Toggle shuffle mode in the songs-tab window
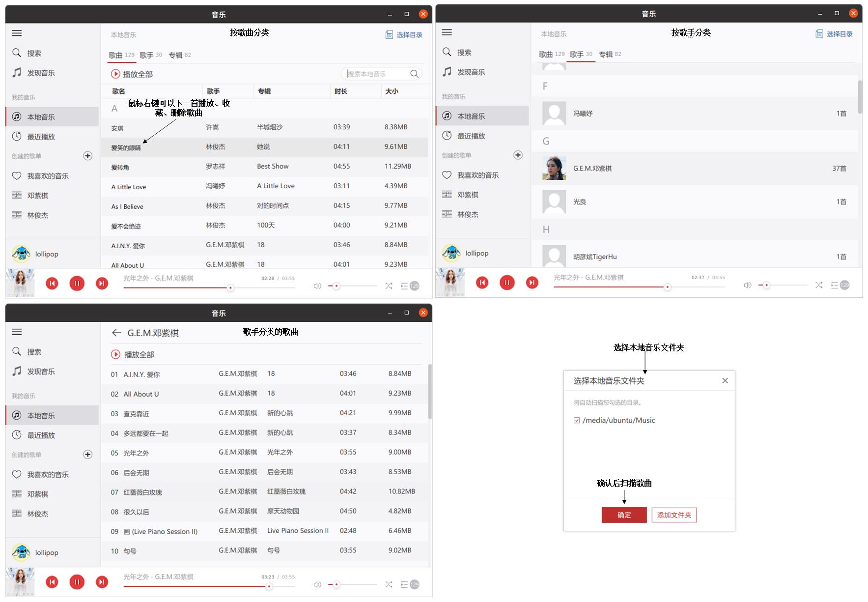The image size is (868, 602). tap(389, 286)
